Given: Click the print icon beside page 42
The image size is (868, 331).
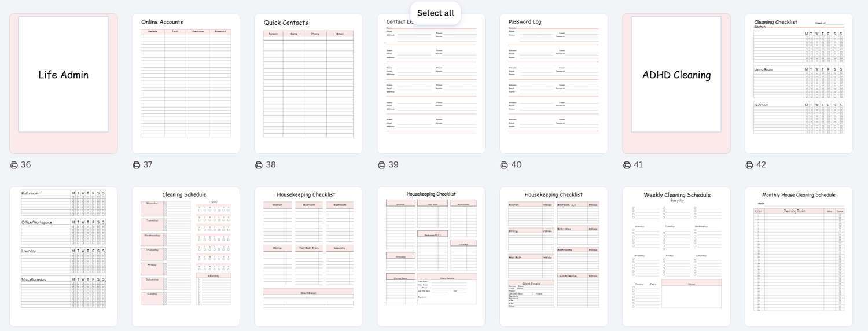Looking at the screenshot, I should point(749,165).
